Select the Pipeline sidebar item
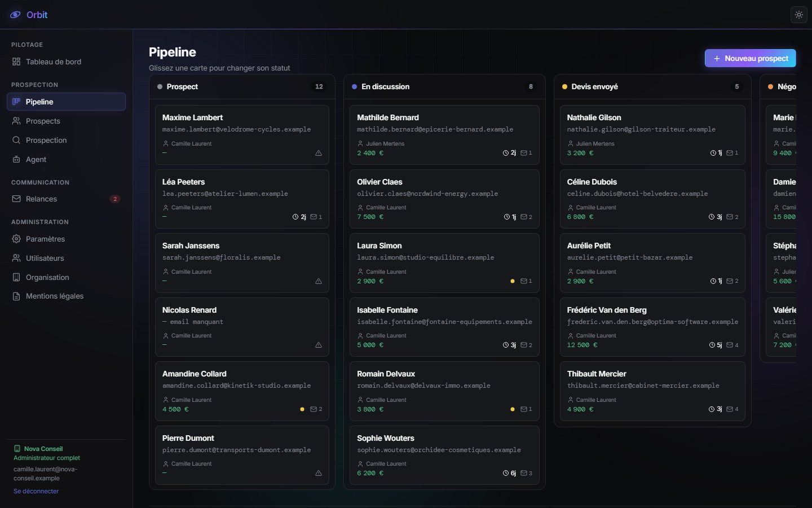Image resolution: width=812 pixels, height=508 pixels. [x=66, y=102]
